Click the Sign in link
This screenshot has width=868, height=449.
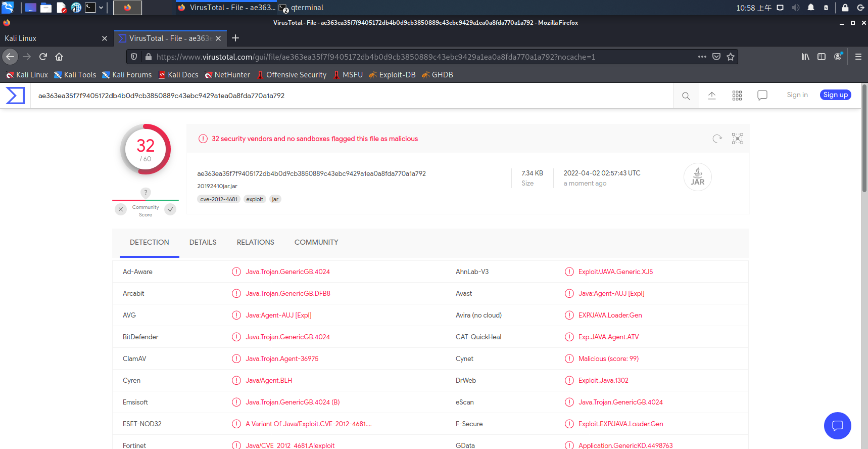coord(797,95)
